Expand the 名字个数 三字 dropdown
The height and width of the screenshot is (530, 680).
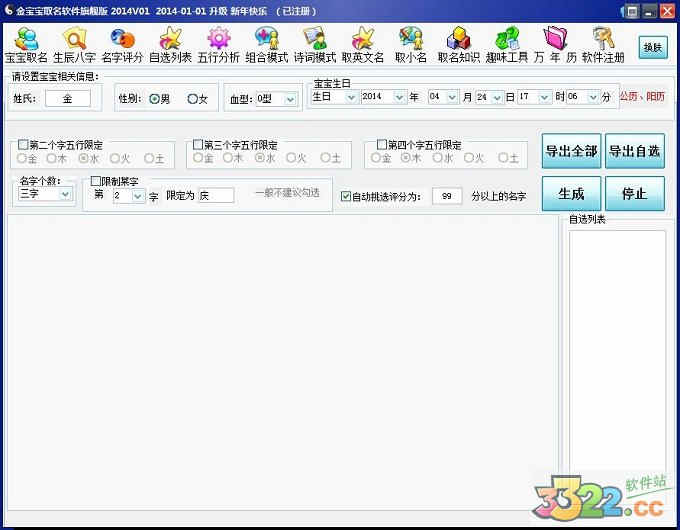click(x=65, y=194)
